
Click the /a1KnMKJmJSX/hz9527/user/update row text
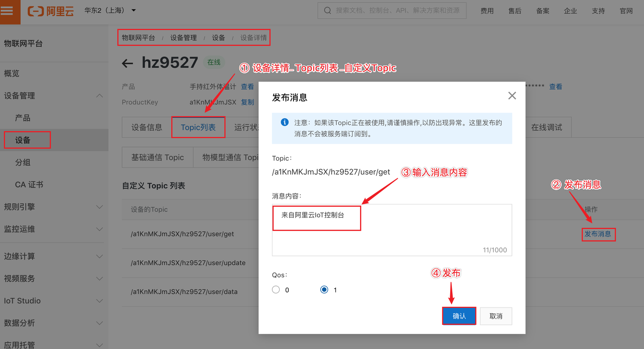click(188, 263)
